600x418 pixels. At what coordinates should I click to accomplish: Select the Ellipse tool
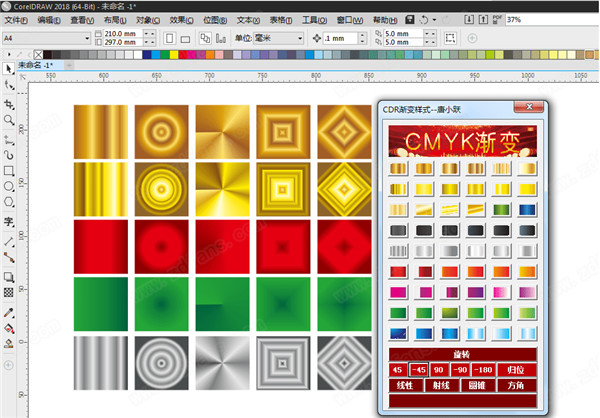9,187
